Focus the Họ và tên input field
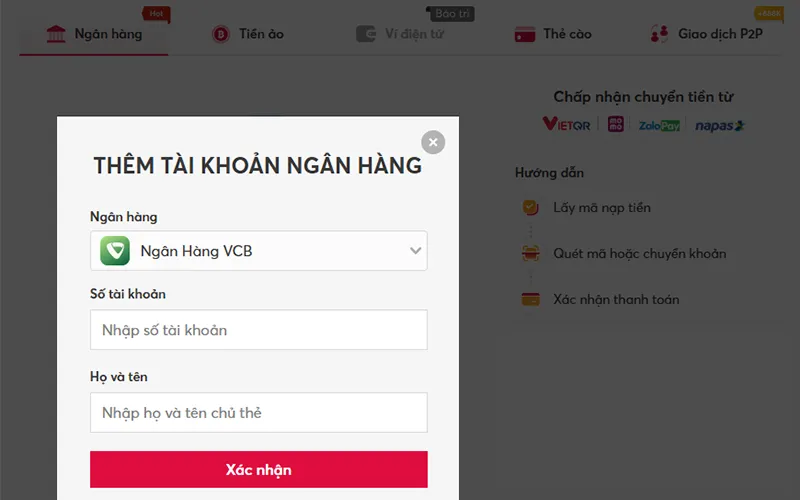Screen dimensions: 800x500 pos(259,412)
